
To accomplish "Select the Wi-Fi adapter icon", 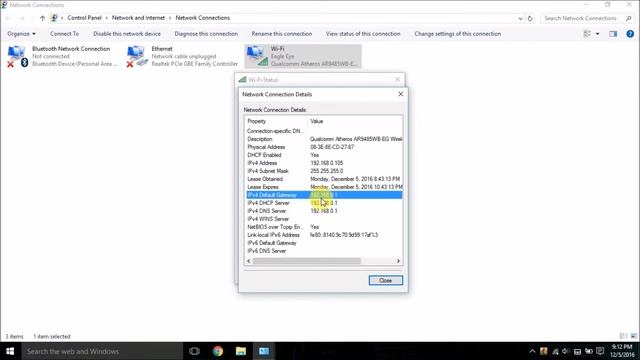I will click(256, 56).
